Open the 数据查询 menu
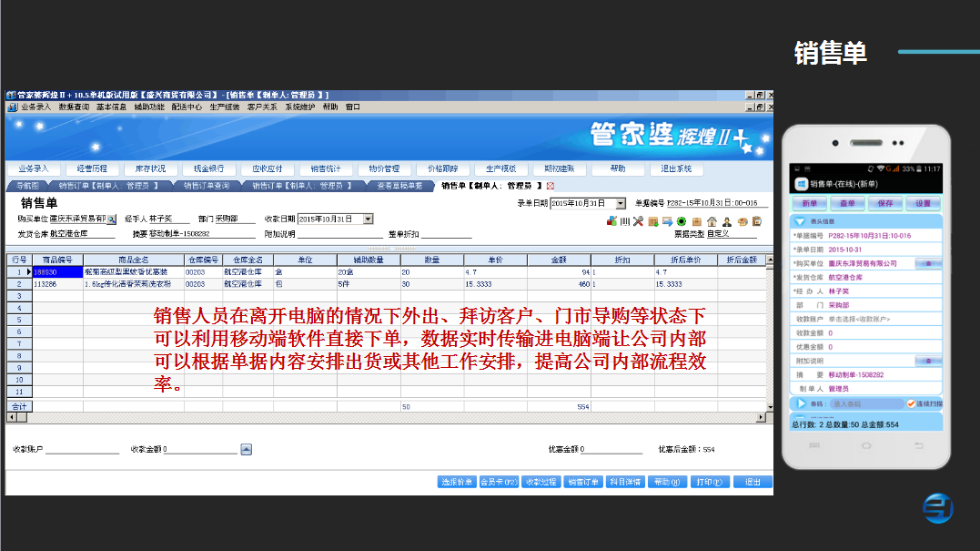This screenshot has width=980, height=551. pos(75,107)
